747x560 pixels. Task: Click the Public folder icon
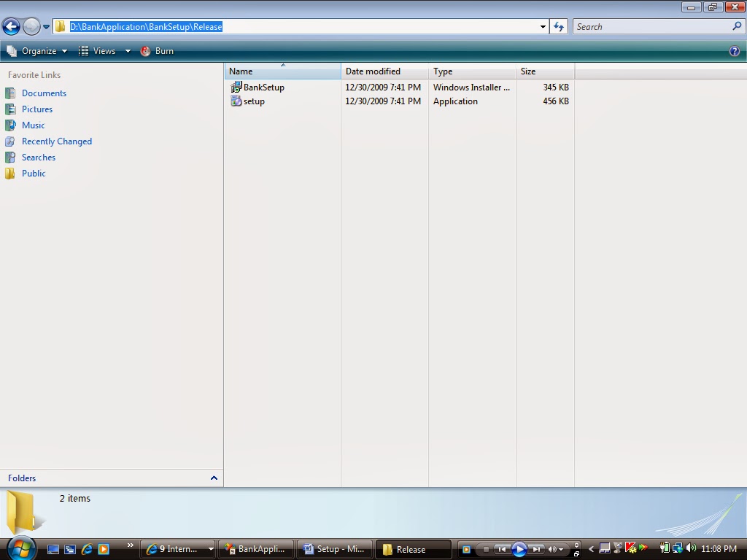[x=10, y=174]
